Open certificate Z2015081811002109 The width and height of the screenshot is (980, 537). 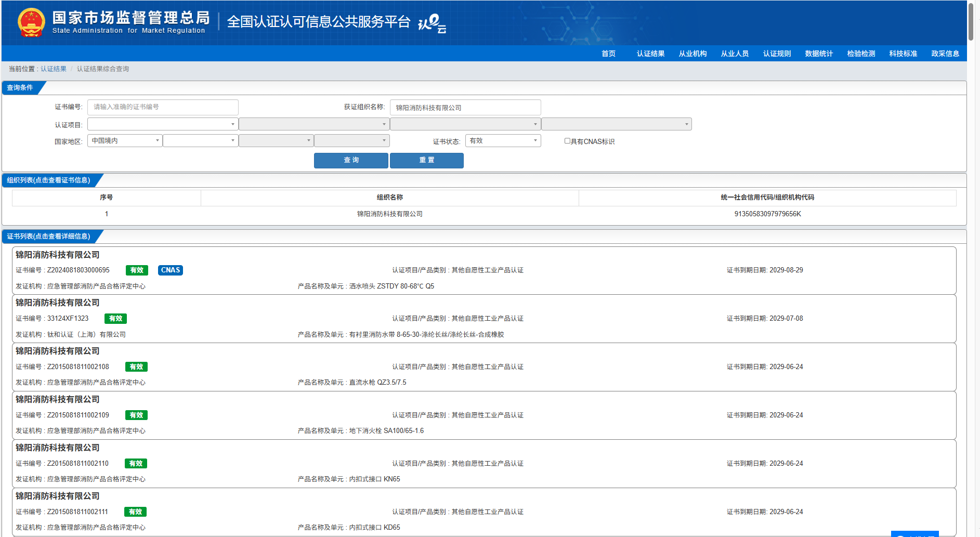point(484,415)
